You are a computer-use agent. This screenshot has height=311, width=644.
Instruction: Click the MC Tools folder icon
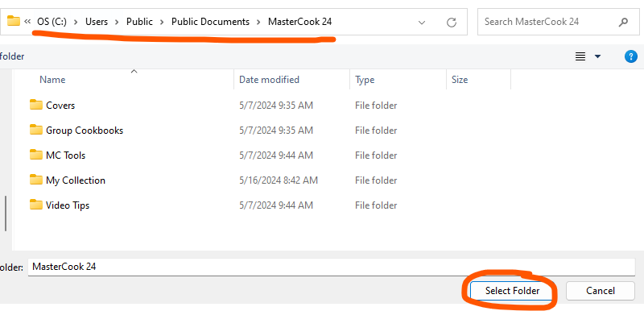[x=36, y=155]
